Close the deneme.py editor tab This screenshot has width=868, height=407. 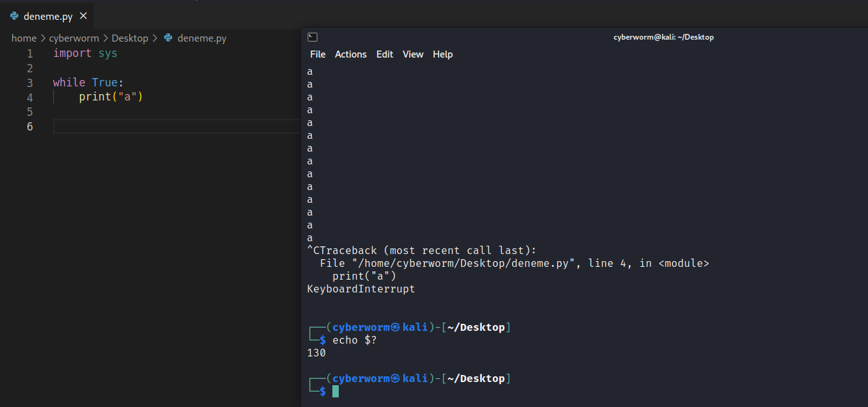point(84,16)
